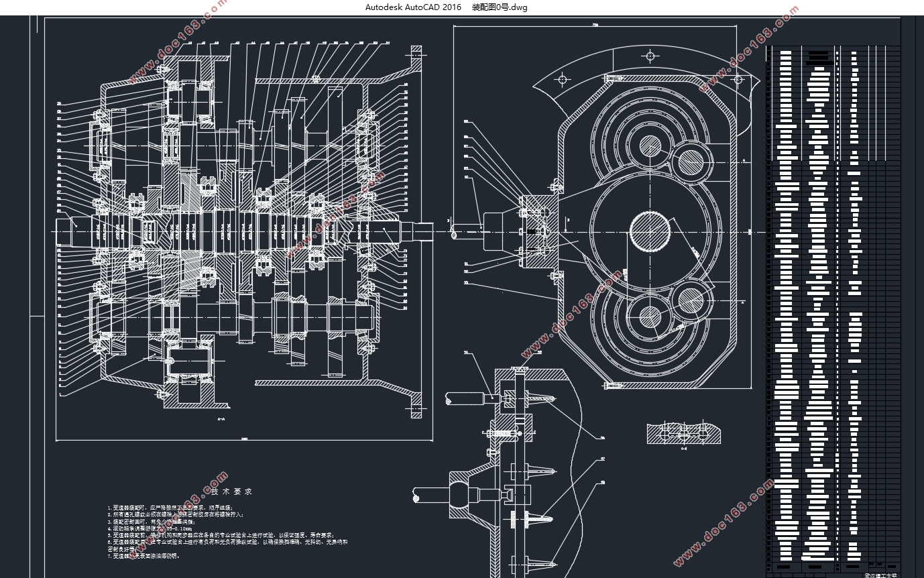Select requirement line 5 about 同步器 testing
Viewport: 924px width, 578px height.
pos(221,535)
